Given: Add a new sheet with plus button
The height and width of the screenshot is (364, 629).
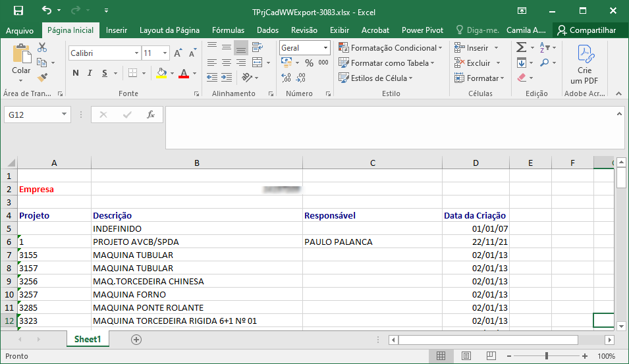Looking at the screenshot, I should [x=136, y=340].
